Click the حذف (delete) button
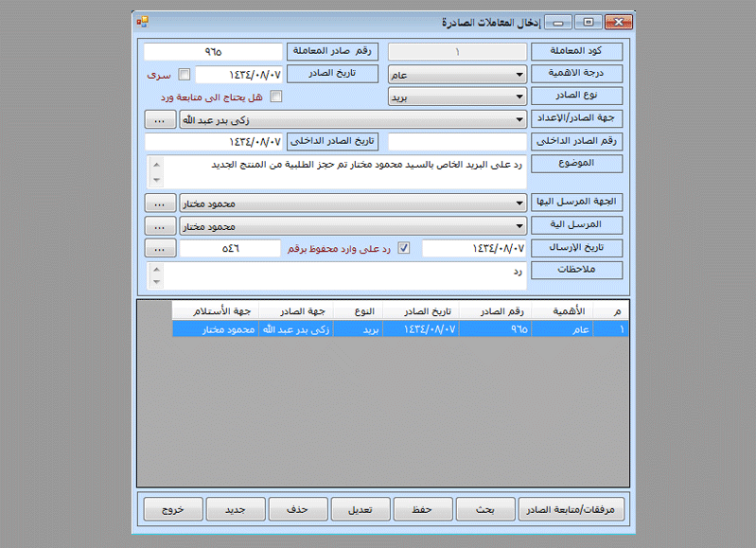Viewport: 756px width, 548px height. coord(298,509)
